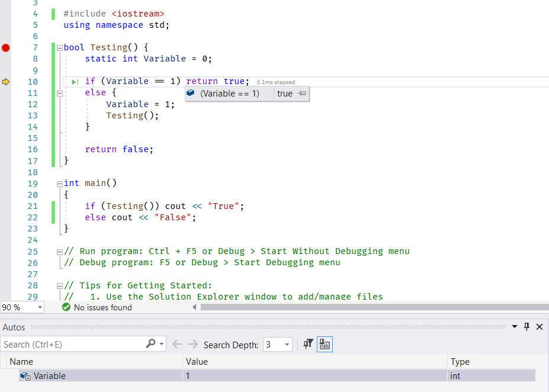
Task: Click the "False" string literal on line 22
Action: [172, 217]
